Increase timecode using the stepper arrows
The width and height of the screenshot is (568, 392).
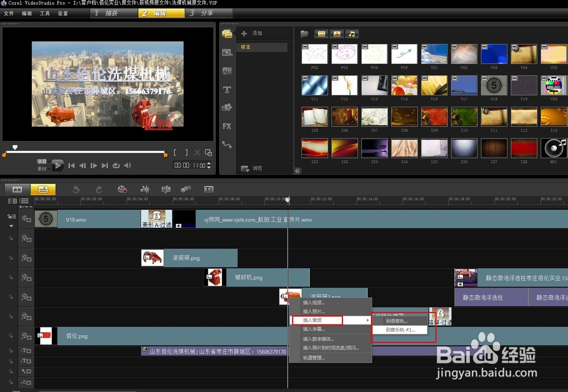[x=209, y=163]
